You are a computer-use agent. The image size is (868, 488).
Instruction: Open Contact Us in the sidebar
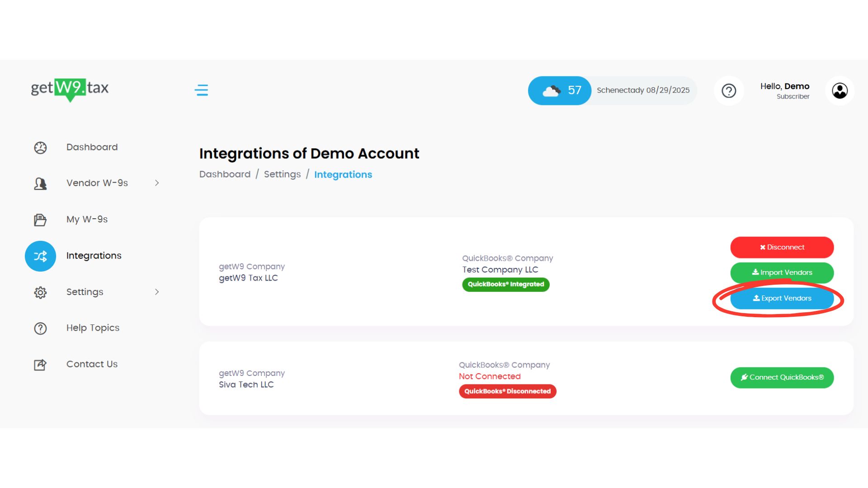click(x=92, y=364)
